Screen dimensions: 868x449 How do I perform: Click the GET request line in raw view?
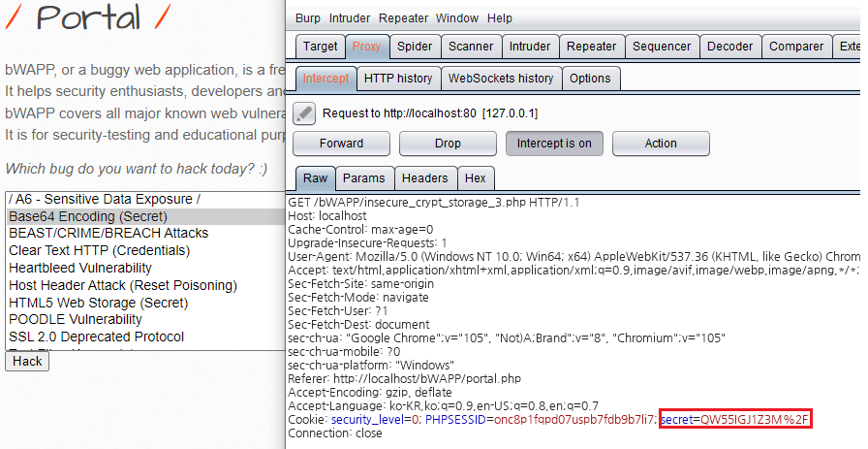click(433, 203)
